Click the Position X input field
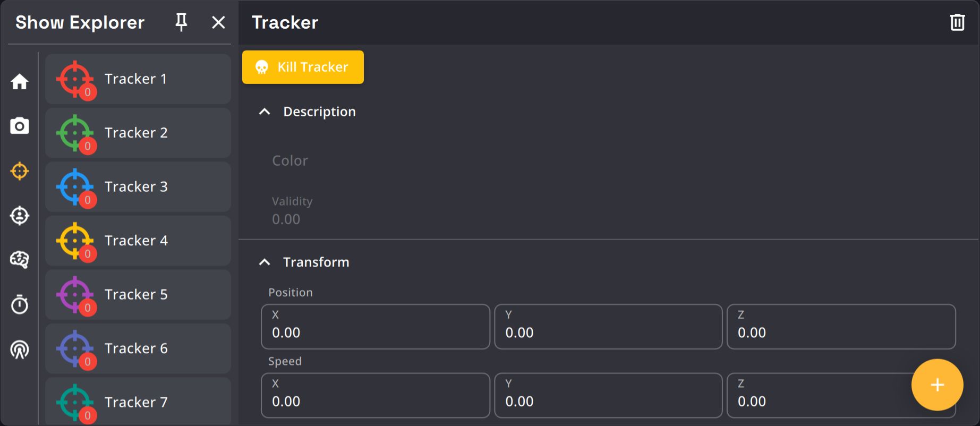This screenshot has height=426, width=980. (x=375, y=327)
